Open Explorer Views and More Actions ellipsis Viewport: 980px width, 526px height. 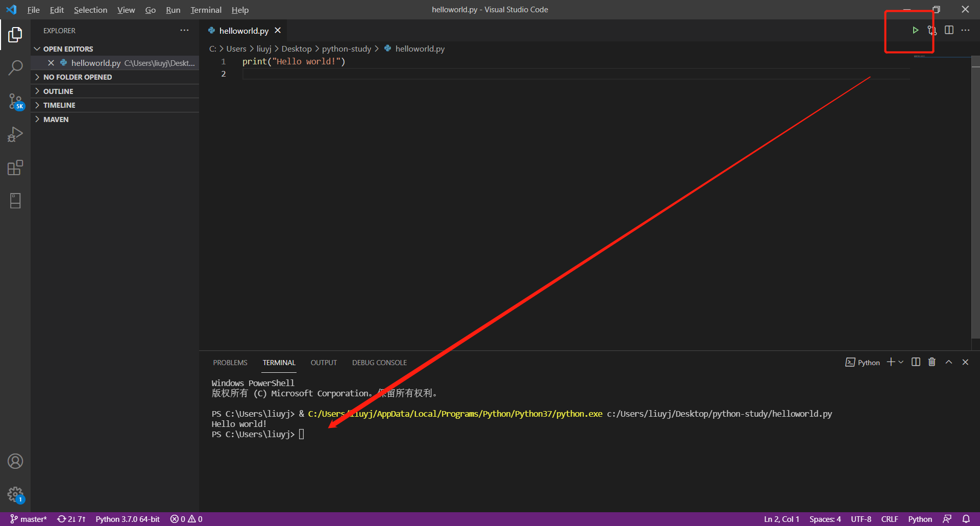point(184,31)
